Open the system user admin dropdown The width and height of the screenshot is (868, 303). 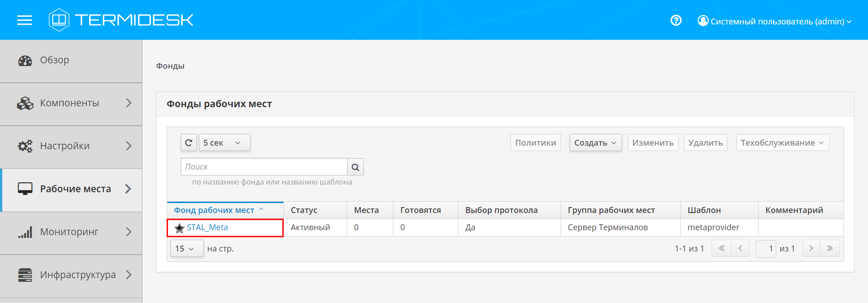pyautogui.click(x=774, y=21)
